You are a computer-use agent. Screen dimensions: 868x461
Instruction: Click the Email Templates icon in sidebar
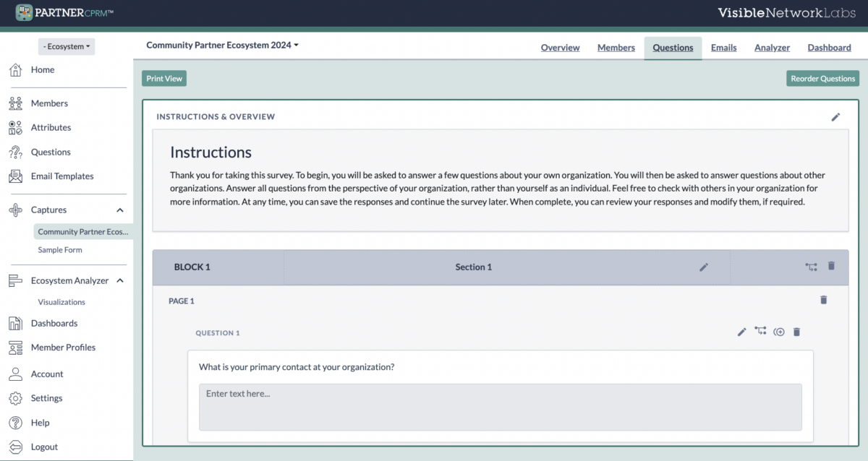click(15, 176)
